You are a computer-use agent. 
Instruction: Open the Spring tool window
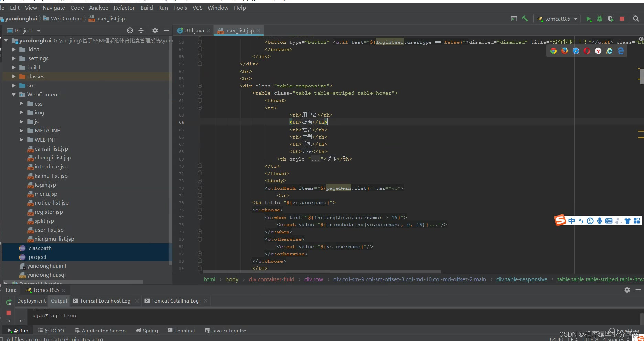[147, 331]
